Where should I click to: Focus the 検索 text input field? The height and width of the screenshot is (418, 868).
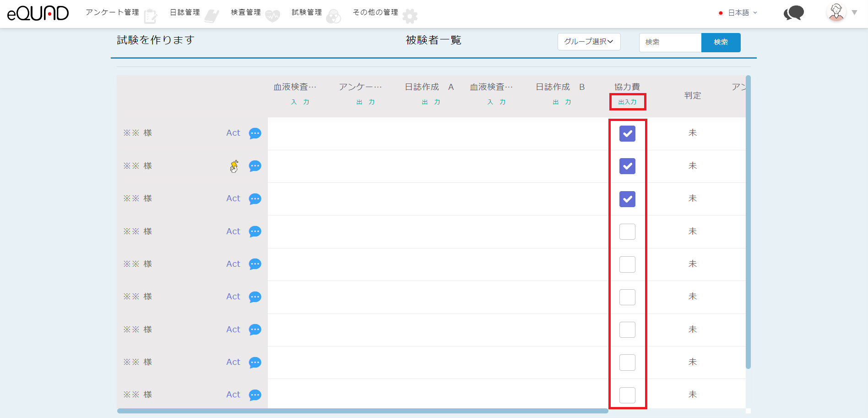[x=670, y=42]
